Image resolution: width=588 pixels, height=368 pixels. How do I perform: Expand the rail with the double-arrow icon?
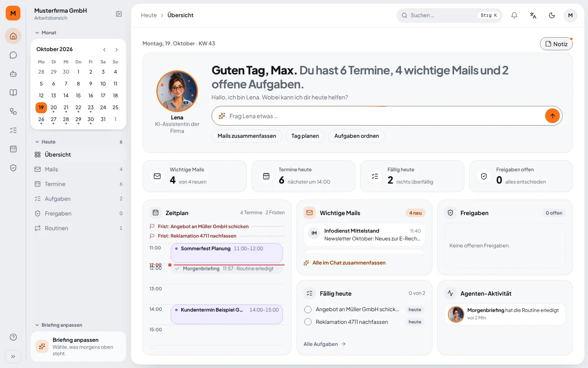[13, 356]
